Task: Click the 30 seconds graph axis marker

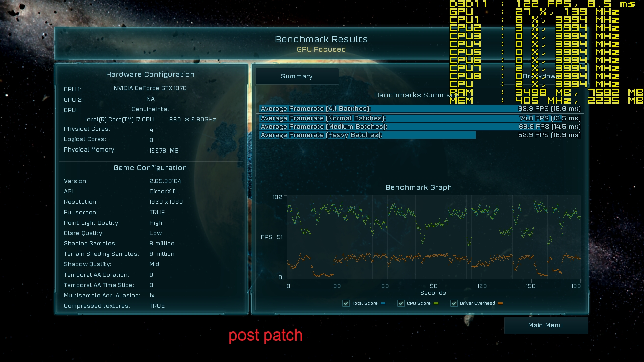Action: 337,286
